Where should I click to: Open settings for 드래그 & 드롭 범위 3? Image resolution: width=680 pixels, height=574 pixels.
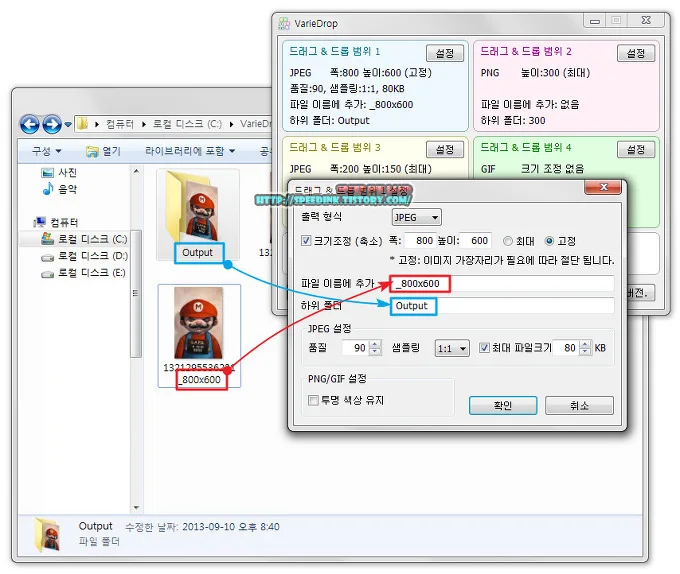[x=445, y=150]
